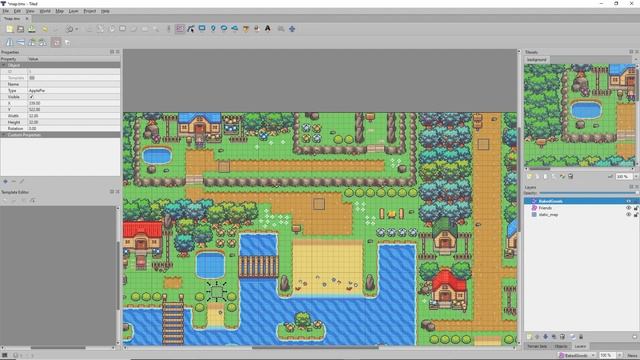The width and height of the screenshot is (640, 360).
Task: Toggle lock on static_map layer
Action: point(636,214)
